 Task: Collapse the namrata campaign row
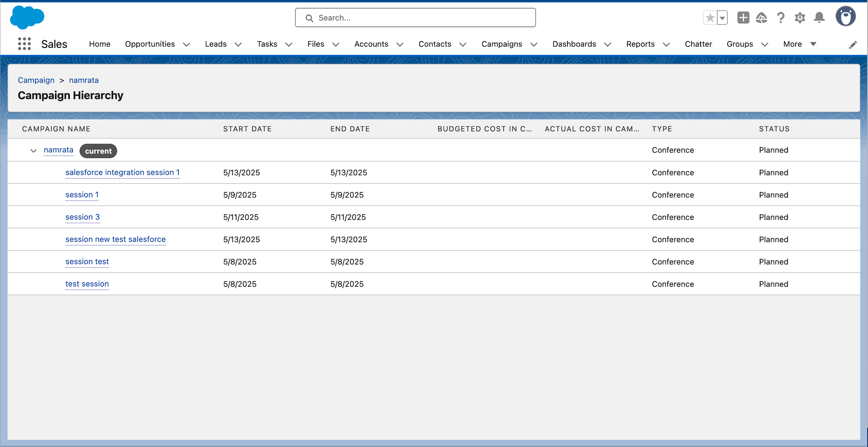click(33, 151)
